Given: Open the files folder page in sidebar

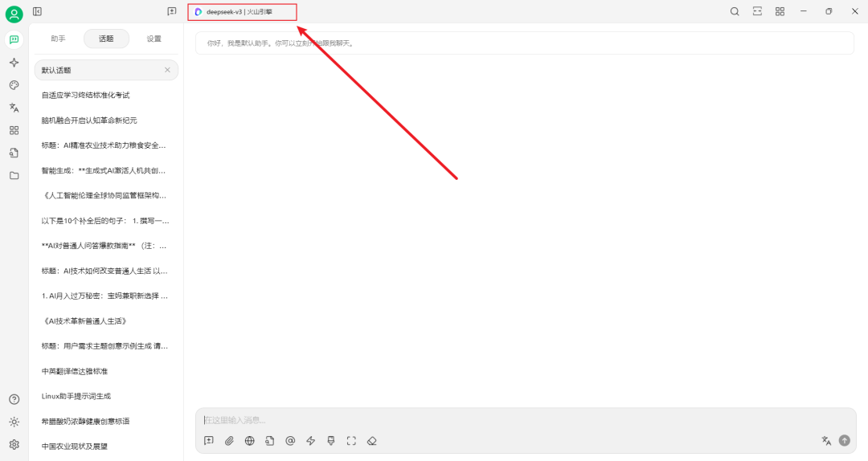Looking at the screenshot, I should point(14,175).
